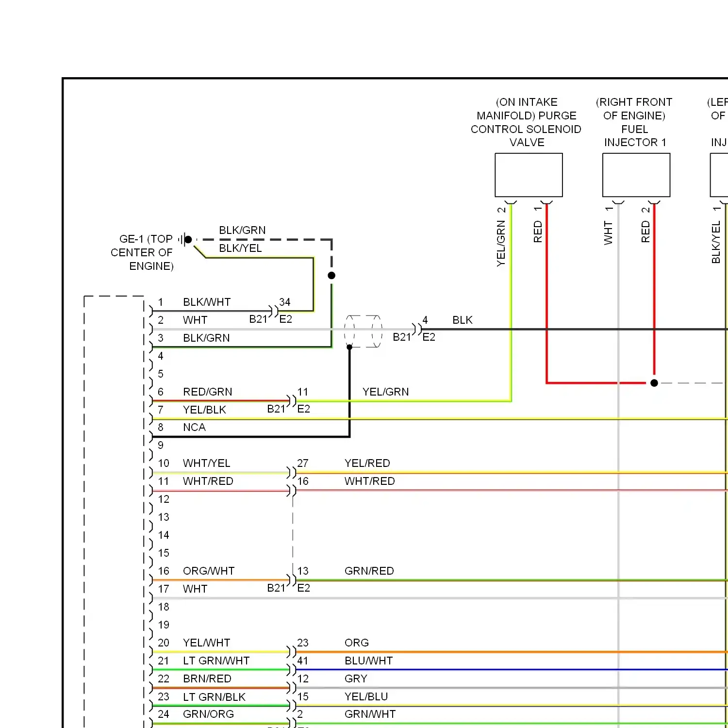Select the WHT label on pin 17
Screen dimensions: 728x728
pos(195,589)
